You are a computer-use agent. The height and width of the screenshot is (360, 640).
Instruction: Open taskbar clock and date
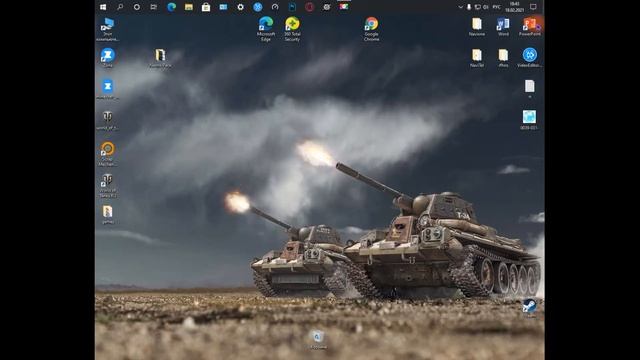(514, 7)
